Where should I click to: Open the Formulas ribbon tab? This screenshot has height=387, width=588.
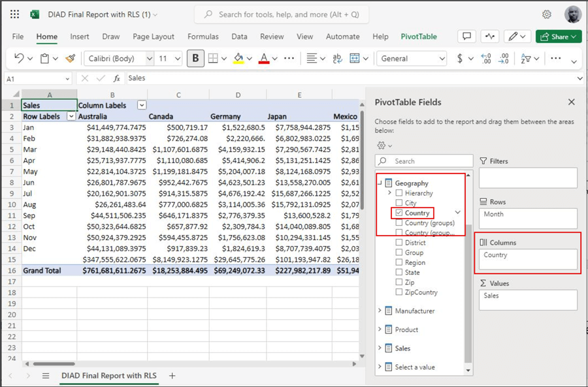(x=203, y=37)
